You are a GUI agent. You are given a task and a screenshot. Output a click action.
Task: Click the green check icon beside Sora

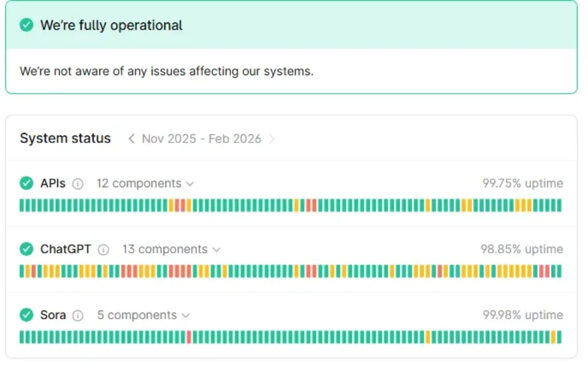click(26, 315)
